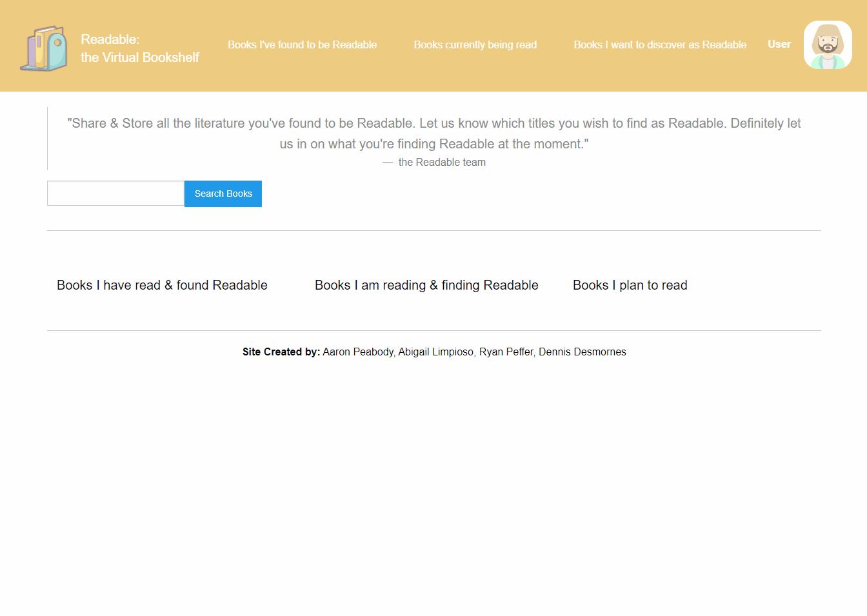867x616 pixels.
Task: Click the User label in the header
Action: (779, 44)
